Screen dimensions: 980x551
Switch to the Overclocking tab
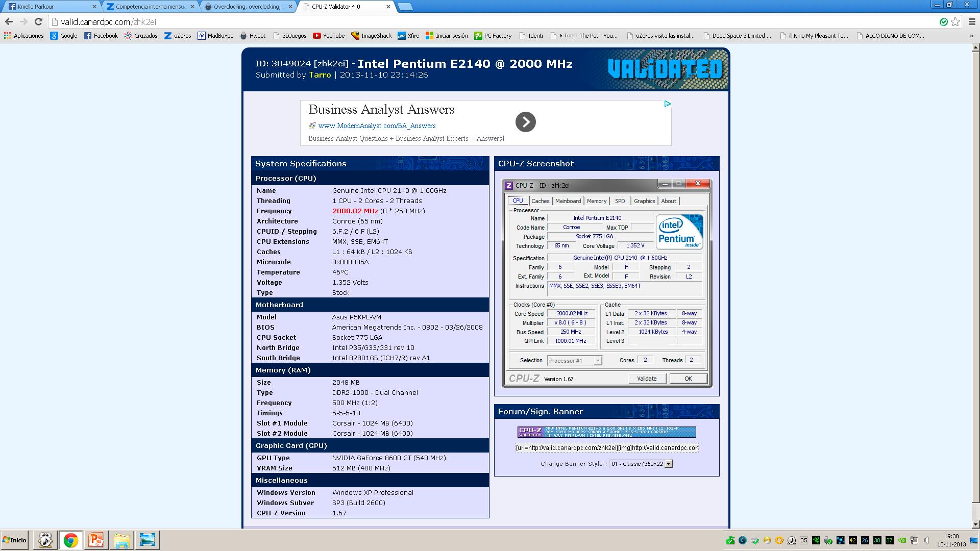pos(249,7)
